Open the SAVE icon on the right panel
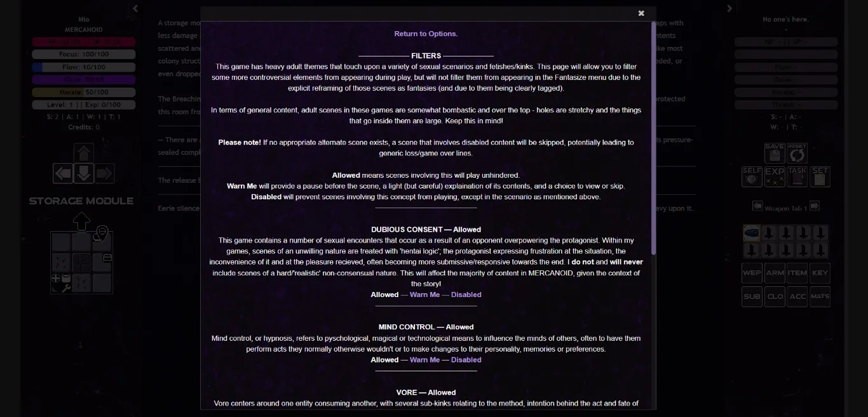Image resolution: width=868 pixels, height=417 pixels. coord(775,153)
